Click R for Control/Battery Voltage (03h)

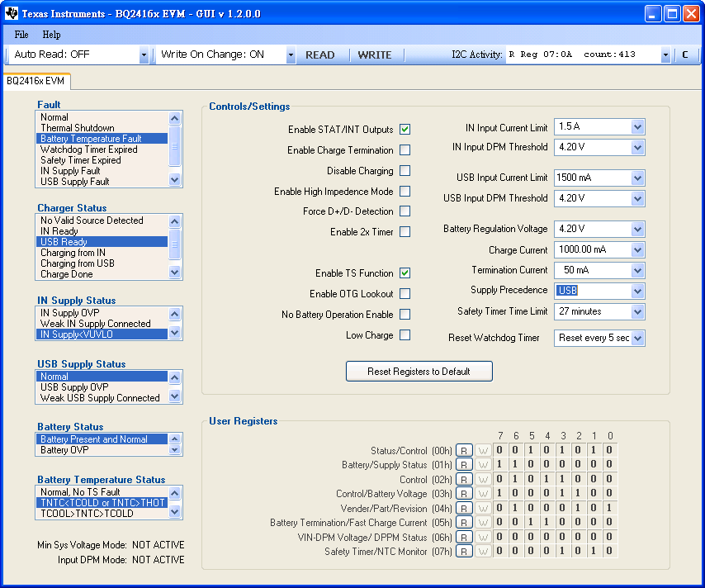click(464, 494)
